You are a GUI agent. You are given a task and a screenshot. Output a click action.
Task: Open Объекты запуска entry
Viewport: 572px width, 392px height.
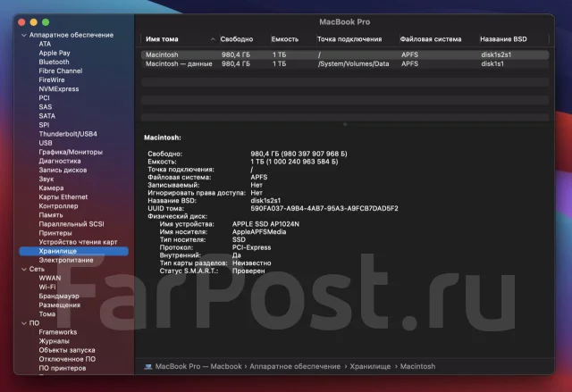[67, 350]
